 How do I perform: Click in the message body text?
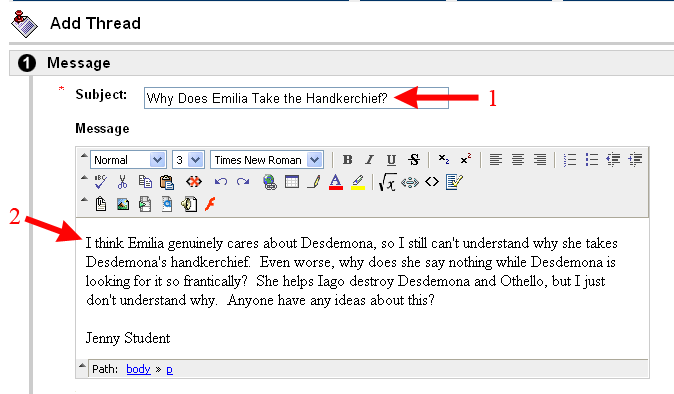coord(352,272)
